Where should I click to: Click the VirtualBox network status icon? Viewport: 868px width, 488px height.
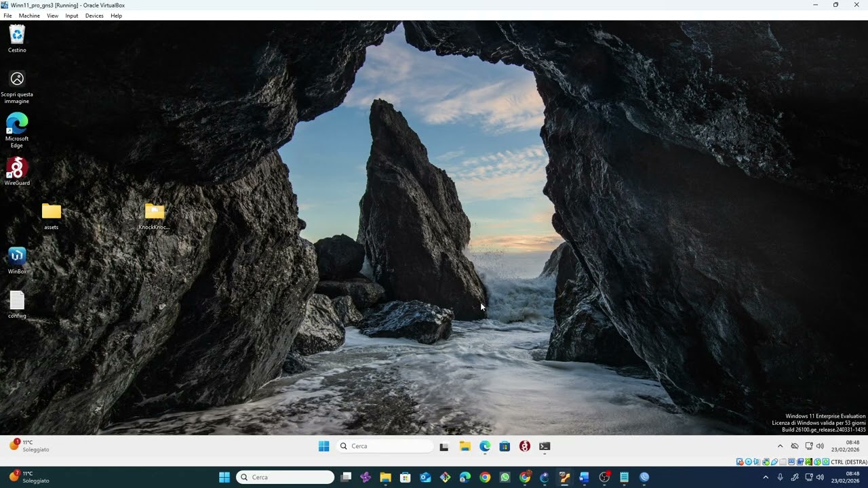coord(766,462)
